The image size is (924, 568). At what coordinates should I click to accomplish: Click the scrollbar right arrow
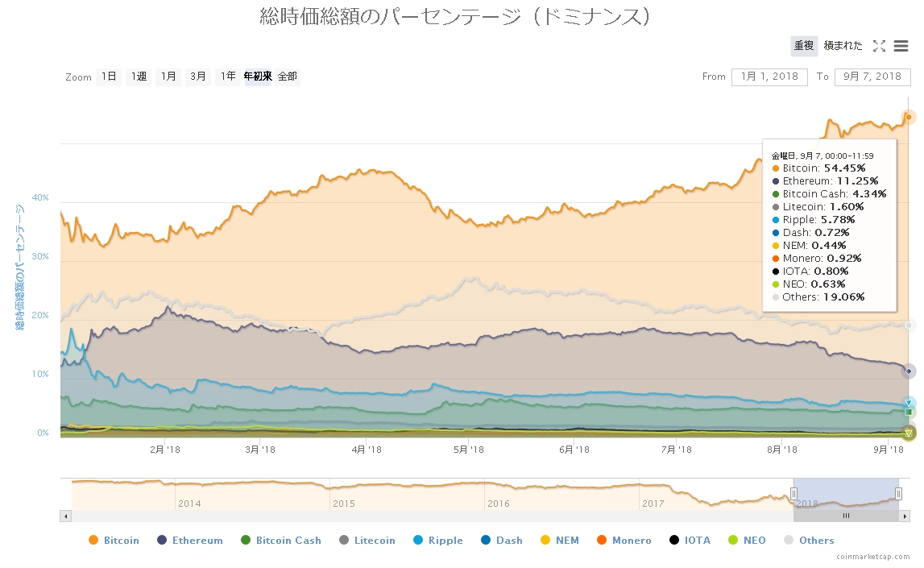click(x=905, y=516)
